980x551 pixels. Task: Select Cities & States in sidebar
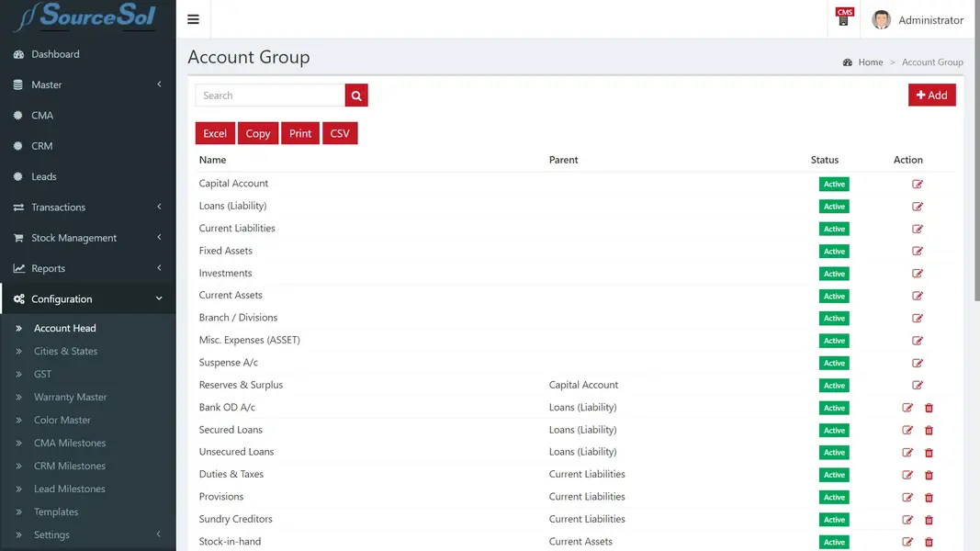(65, 351)
